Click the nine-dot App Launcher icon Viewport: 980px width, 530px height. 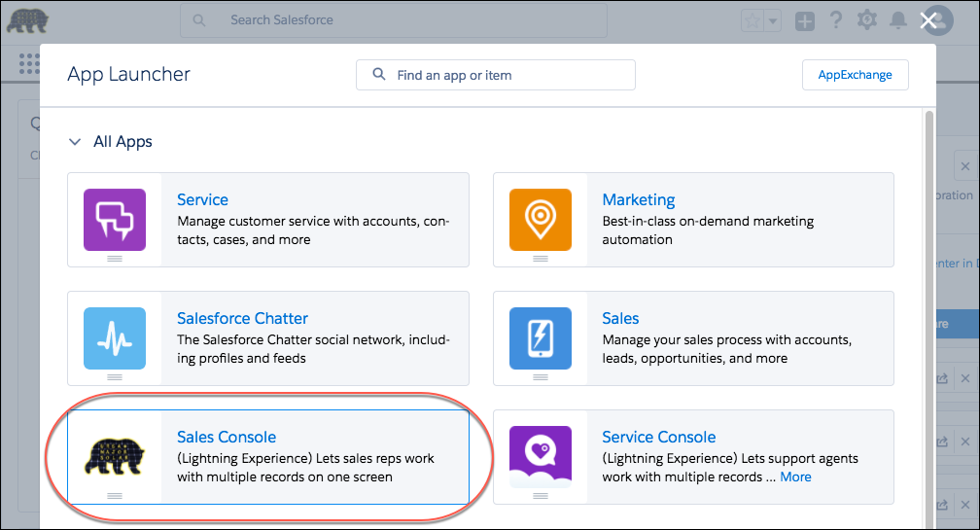click(29, 64)
